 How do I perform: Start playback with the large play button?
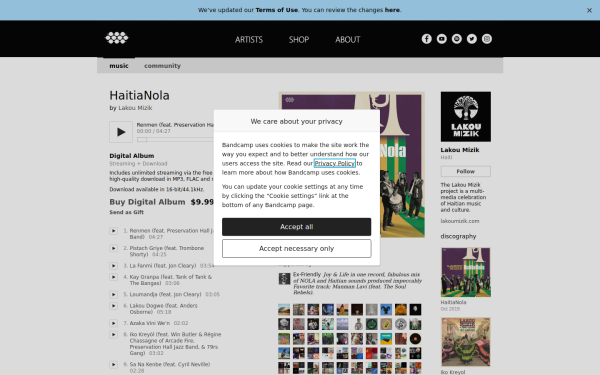point(121,132)
